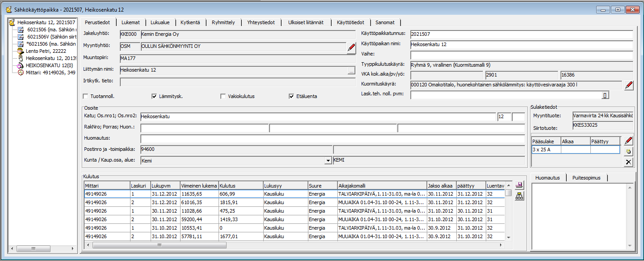Click the Huomautus address remark field

coord(333,138)
